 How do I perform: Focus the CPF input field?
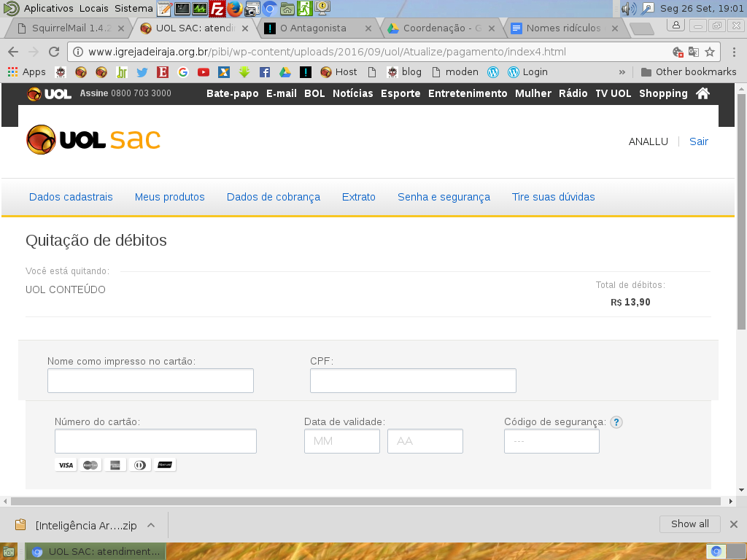coord(413,381)
